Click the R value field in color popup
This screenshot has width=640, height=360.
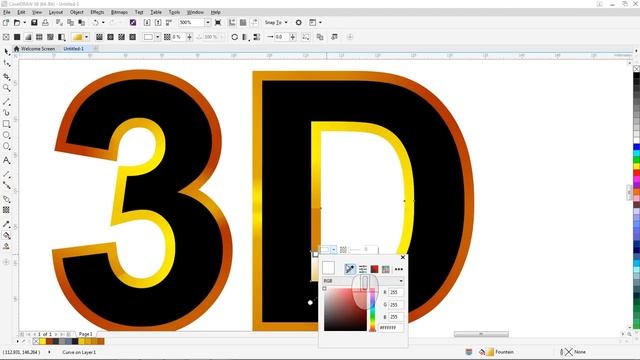(396, 292)
